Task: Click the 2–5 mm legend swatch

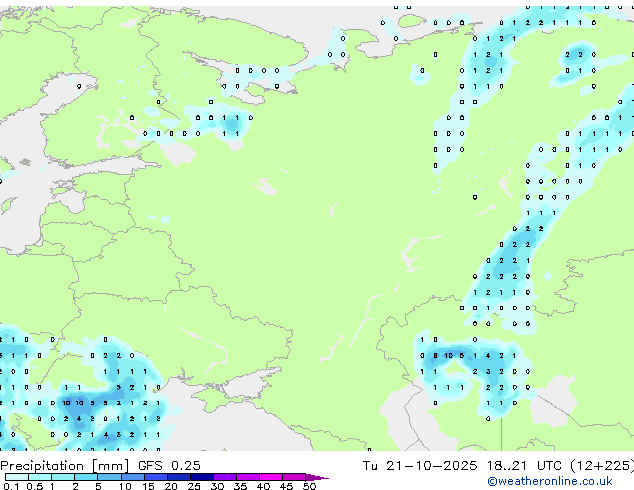Action: tap(86, 477)
